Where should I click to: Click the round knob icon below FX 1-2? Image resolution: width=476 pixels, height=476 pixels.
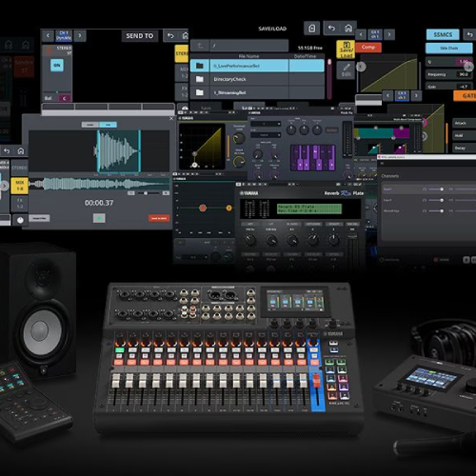tap(20, 220)
